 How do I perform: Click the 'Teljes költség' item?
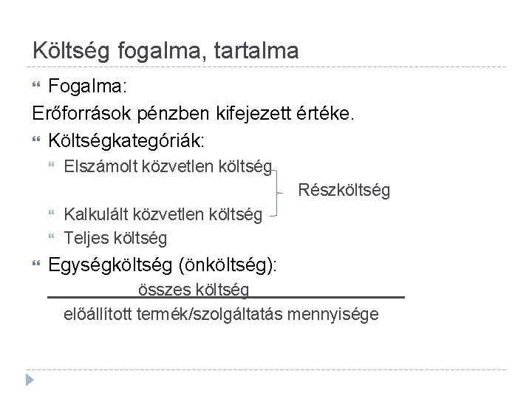click(115, 238)
